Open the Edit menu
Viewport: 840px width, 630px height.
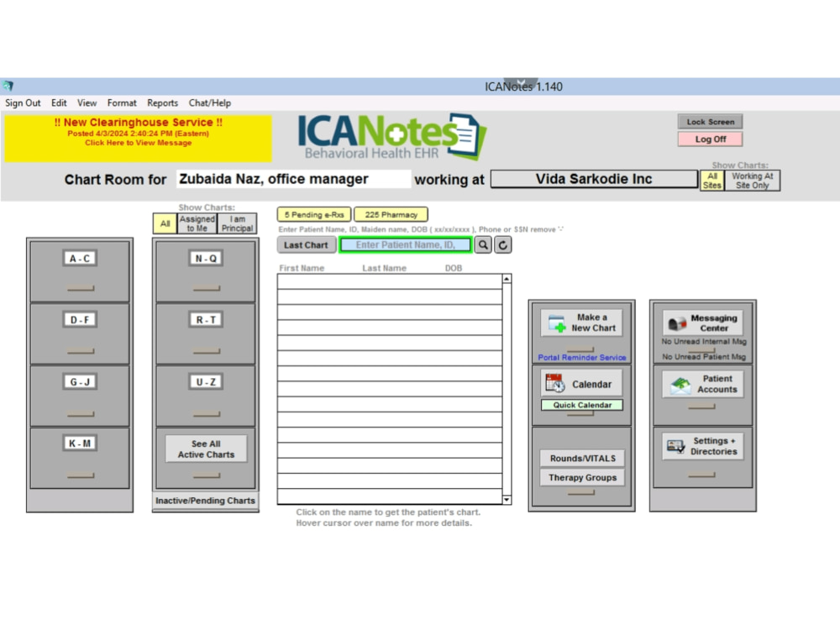tap(59, 102)
